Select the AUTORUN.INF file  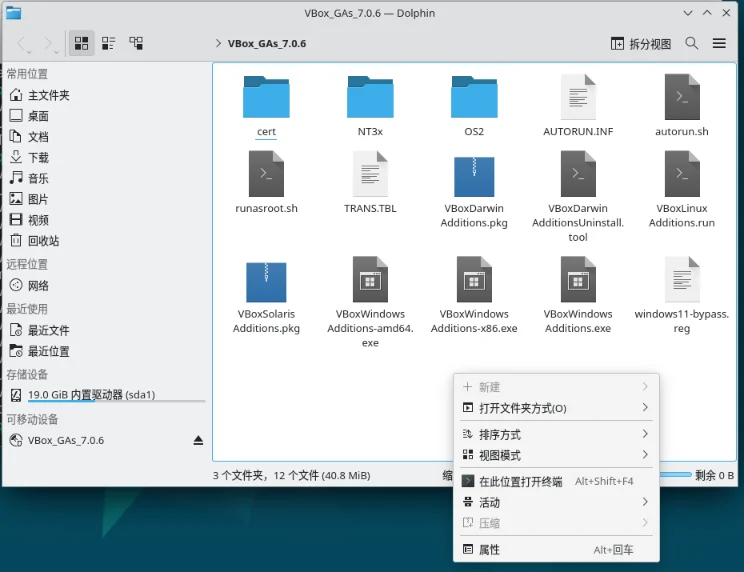[578, 106]
